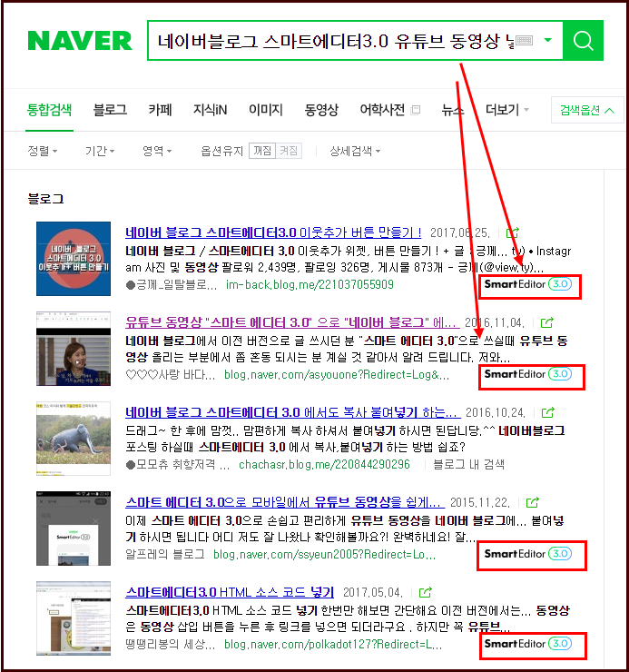Switch to the 동영상 tab
Image resolution: width=629 pixels, height=672 pixels.
(x=321, y=110)
